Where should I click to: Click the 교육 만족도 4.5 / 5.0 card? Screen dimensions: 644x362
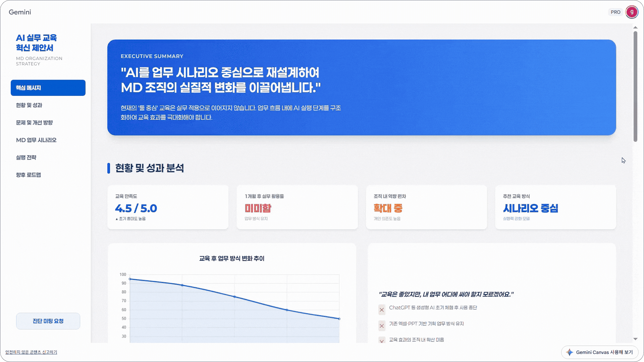click(x=168, y=207)
